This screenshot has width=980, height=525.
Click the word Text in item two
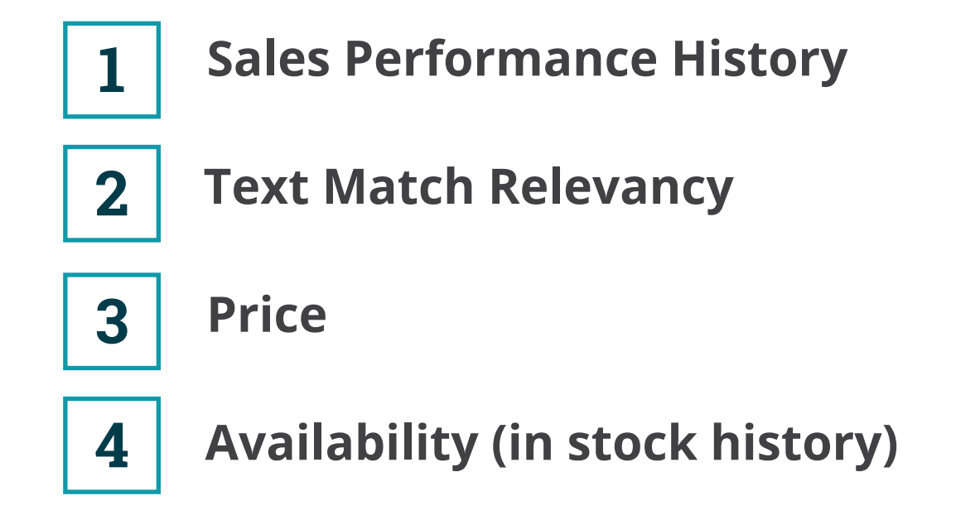click(x=256, y=186)
